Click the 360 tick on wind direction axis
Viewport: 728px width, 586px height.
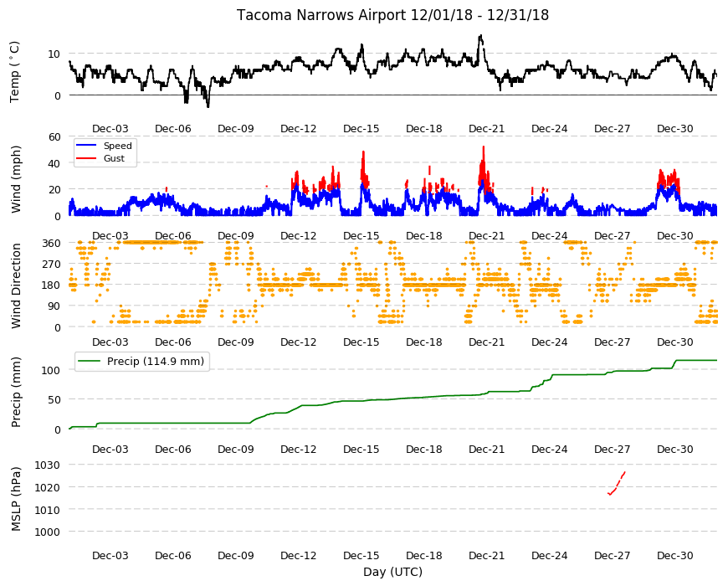(x=52, y=244)
